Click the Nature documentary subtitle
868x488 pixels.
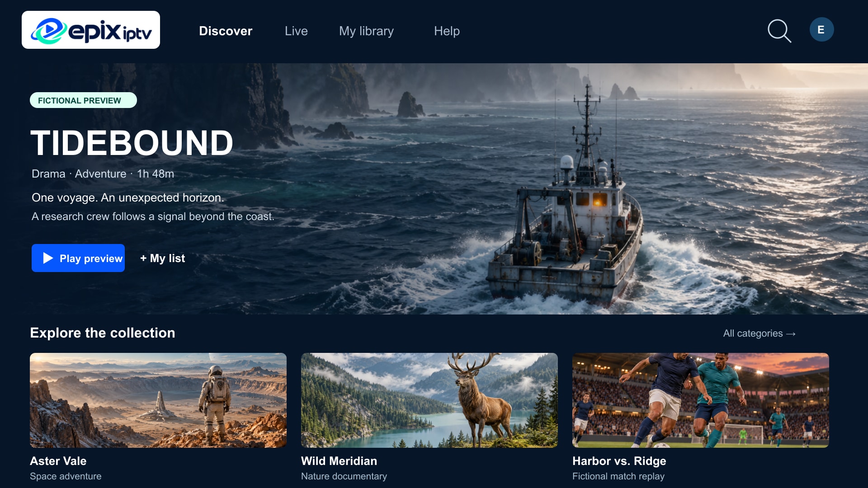344,476
